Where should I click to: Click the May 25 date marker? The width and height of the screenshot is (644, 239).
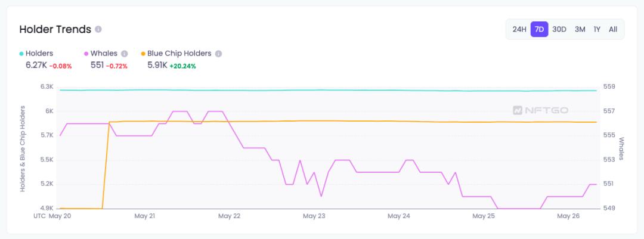pos(484,216)
